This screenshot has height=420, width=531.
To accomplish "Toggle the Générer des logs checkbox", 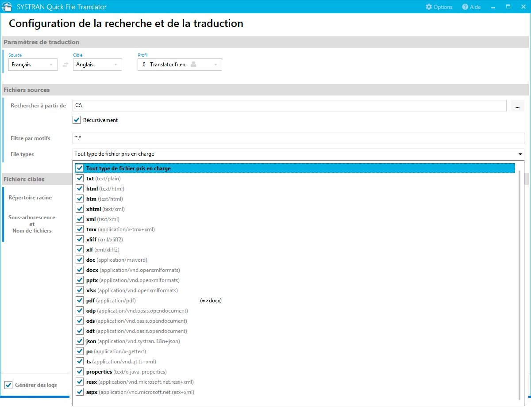I will click(x=8, y=385).
